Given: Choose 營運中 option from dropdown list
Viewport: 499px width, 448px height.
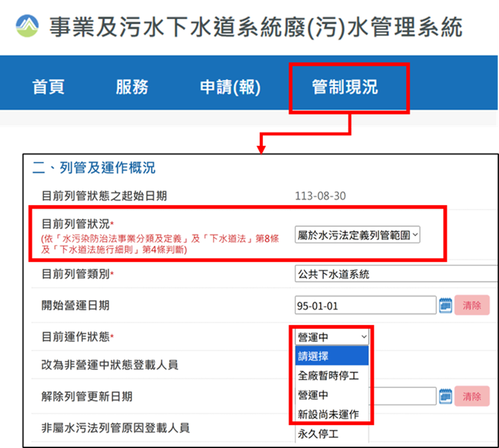Looking at the screenshot, I should pos(332,395).
